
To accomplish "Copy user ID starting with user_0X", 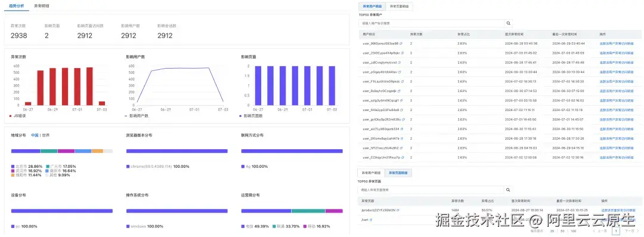I will click(402, 138).
